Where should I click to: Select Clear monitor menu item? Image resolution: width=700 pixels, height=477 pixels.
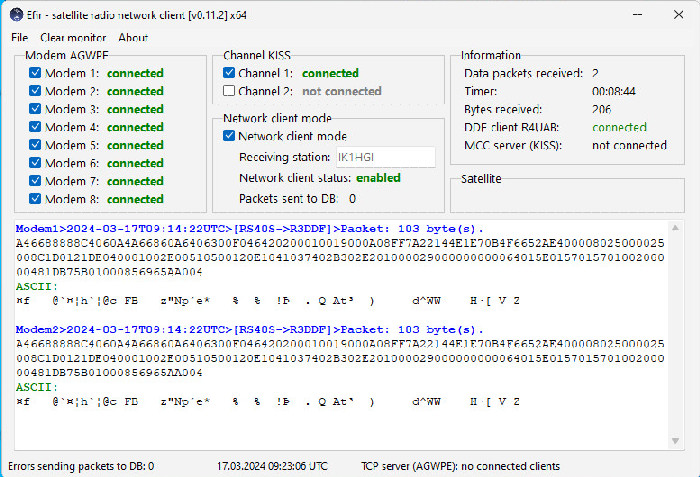73,38
